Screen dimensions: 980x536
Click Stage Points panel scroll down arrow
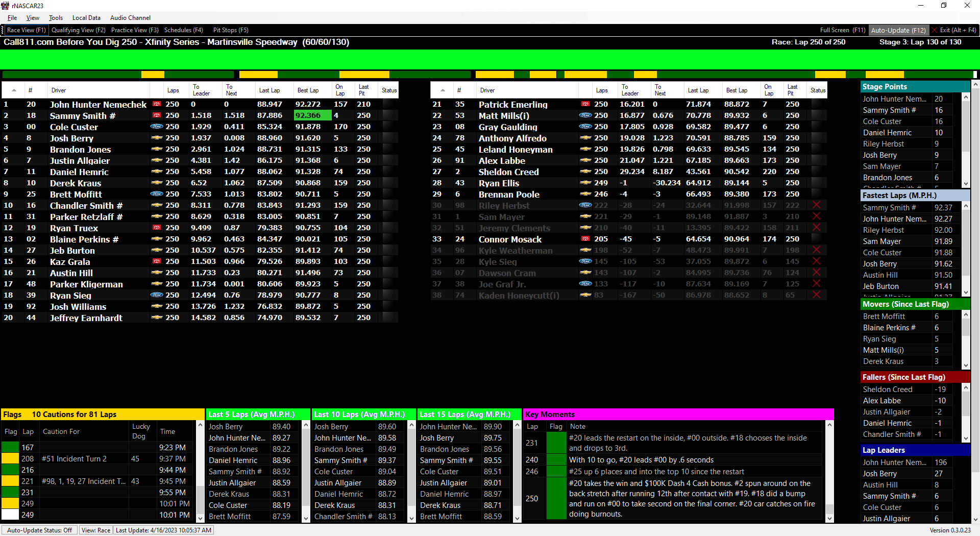click(966, 183)
